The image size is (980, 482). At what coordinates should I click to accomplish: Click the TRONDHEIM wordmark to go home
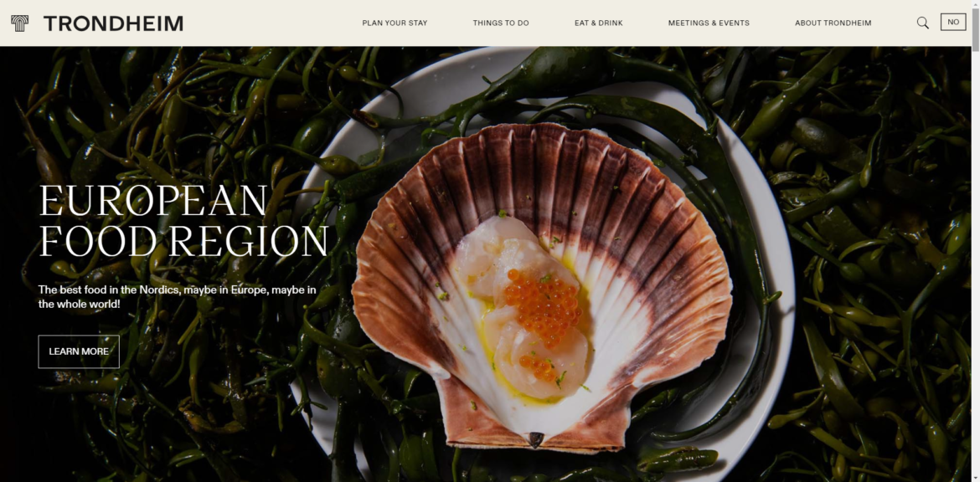pos(113,23)
